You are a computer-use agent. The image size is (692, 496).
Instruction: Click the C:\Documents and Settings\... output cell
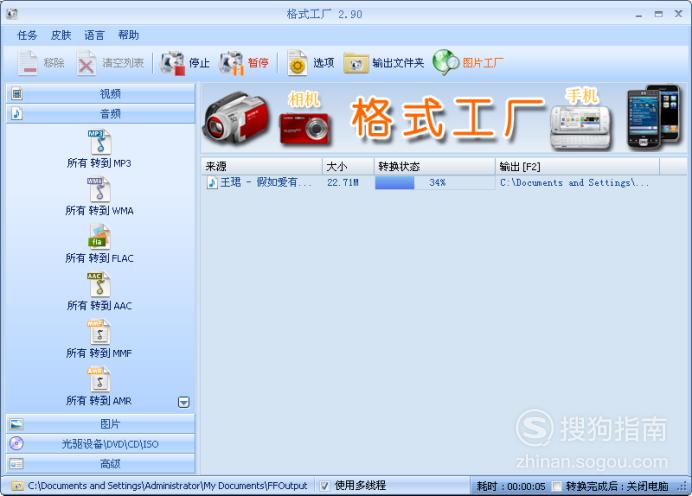coord(574,183)
